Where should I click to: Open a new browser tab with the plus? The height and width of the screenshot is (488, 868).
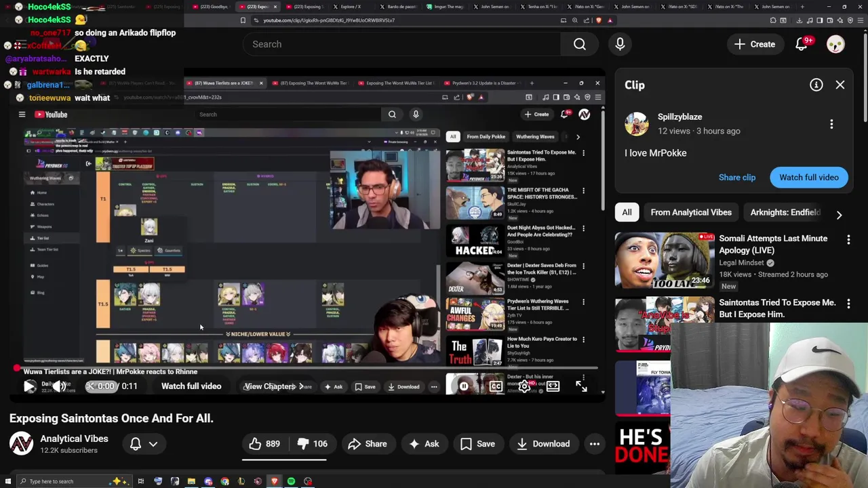coord(801,7)
